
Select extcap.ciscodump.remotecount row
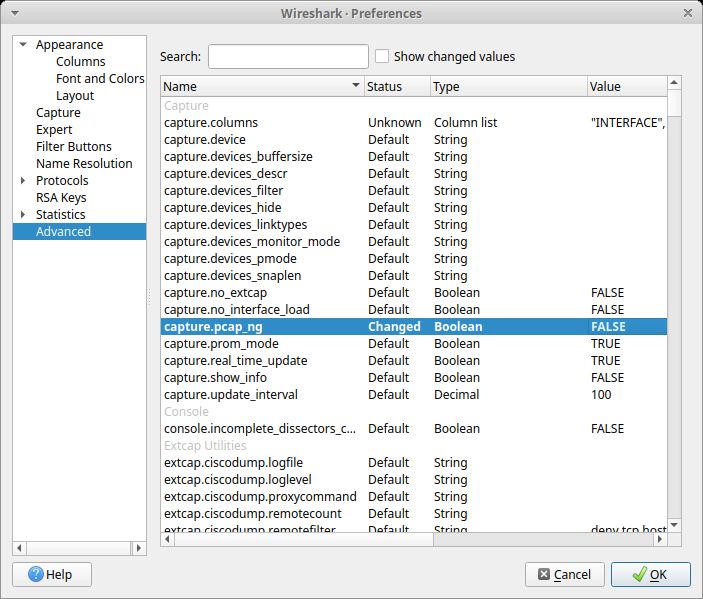tap(414, 514)
